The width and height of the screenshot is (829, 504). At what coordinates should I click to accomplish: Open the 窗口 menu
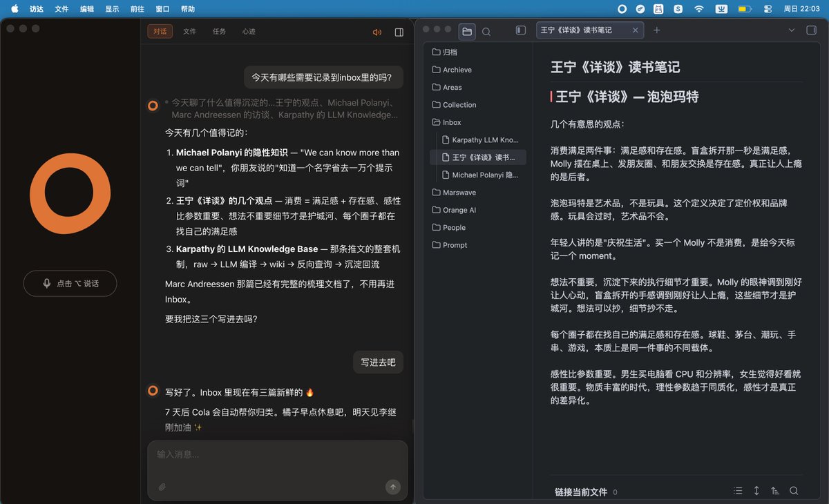pos(162,9)
